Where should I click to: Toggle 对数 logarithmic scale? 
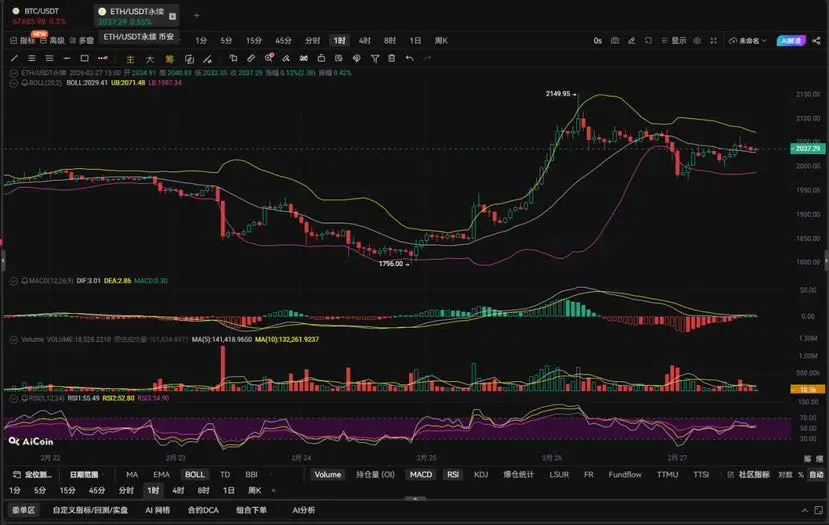[785, 475]
